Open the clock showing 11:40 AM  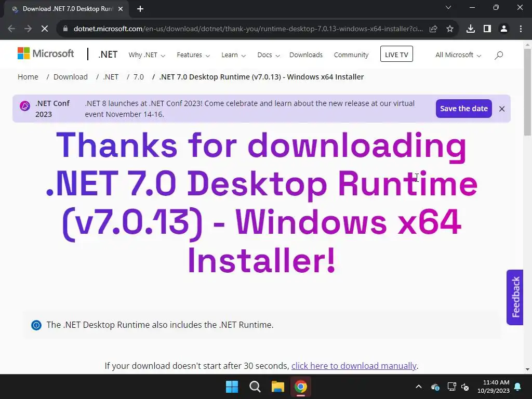pos(494,387)
